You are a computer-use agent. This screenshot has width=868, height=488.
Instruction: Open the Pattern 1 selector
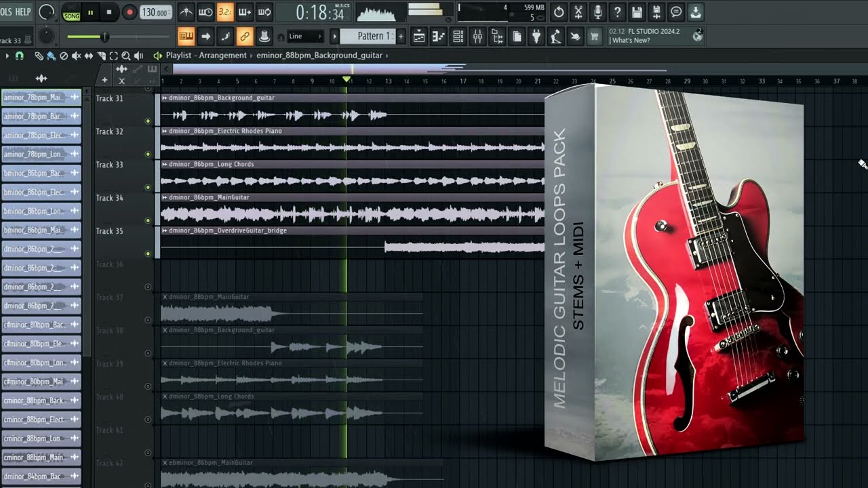click(367, 36)
